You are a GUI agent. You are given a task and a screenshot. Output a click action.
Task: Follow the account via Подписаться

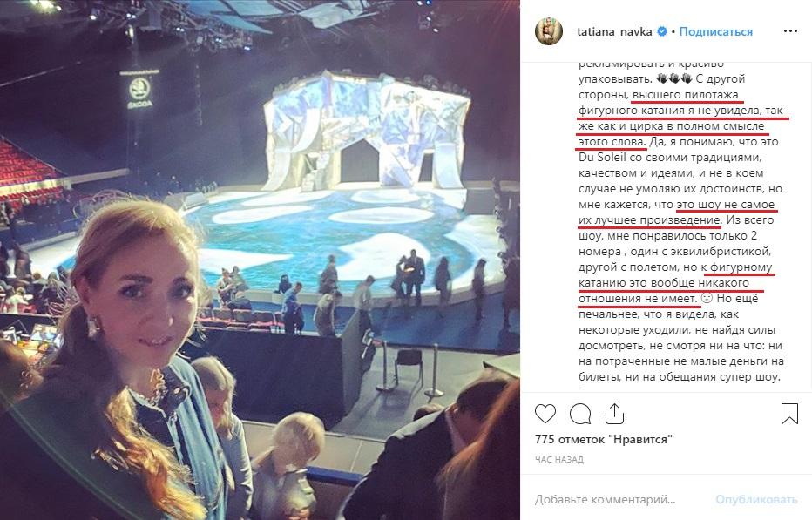click(715, 31)
